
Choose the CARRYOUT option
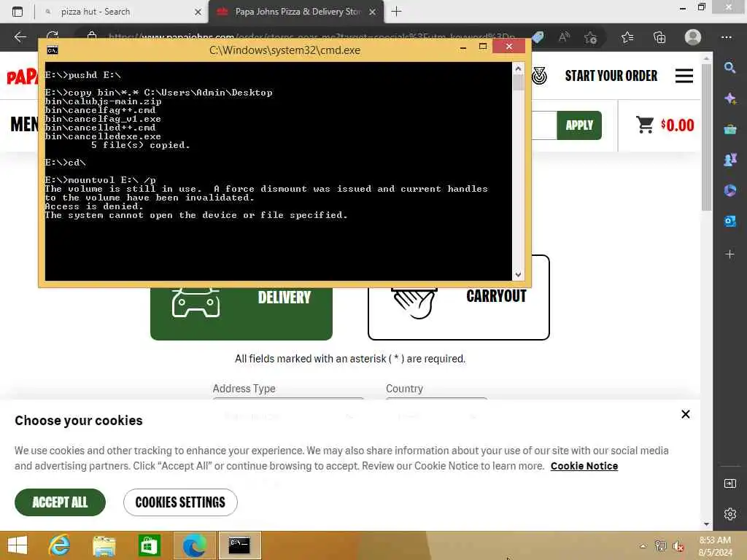(459, 297)
